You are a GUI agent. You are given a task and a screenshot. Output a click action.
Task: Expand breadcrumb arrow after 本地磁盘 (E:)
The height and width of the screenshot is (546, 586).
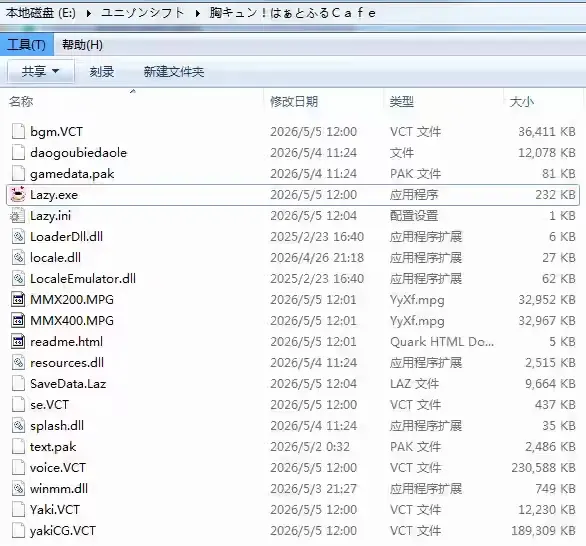click(89, 13)
